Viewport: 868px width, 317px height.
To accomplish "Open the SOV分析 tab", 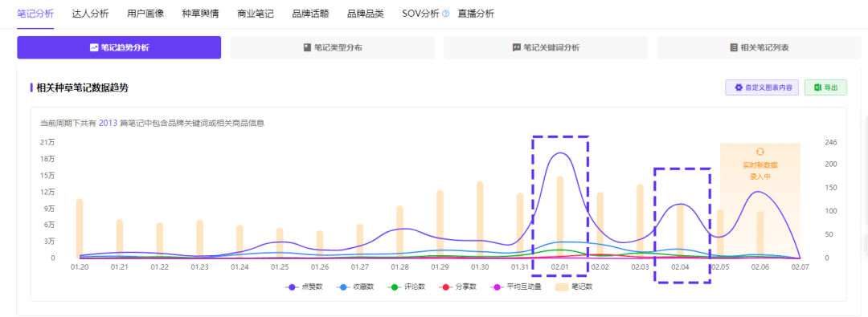I will point(420,14).
